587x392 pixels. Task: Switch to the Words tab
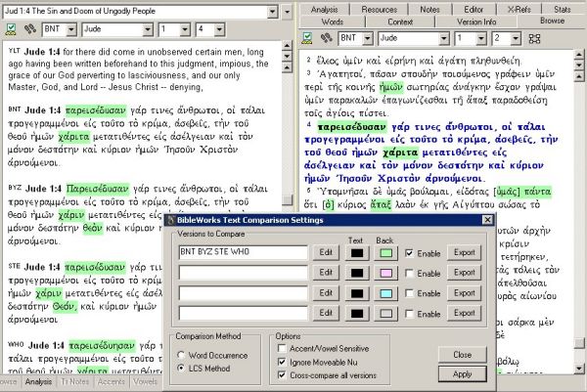coord(332,22)
